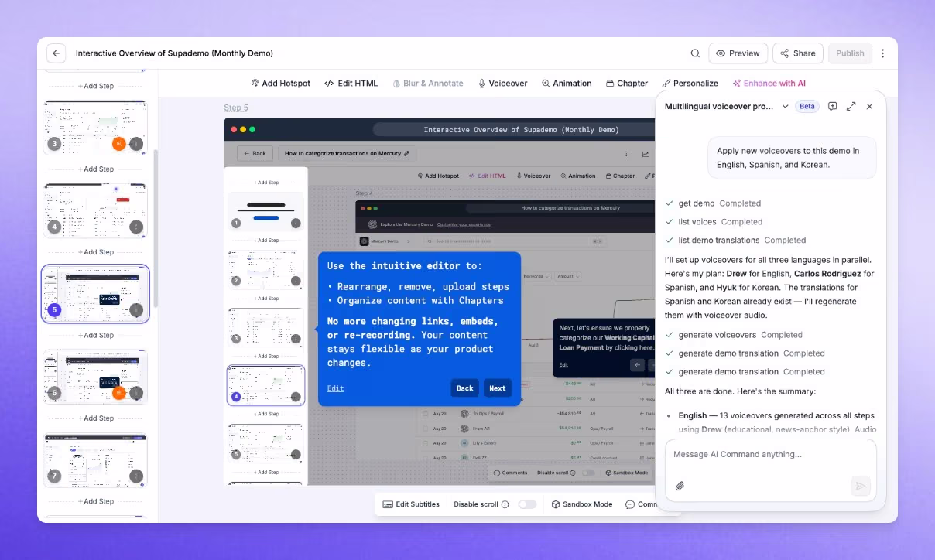
Task: Open the Personalize tool
Action: (x=690, y=84)
